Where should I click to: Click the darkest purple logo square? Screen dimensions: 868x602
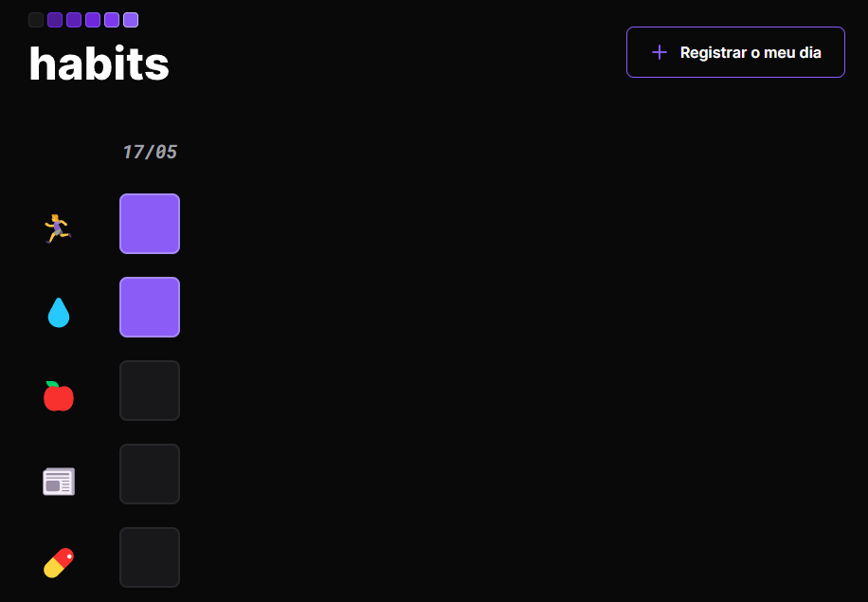pyautogui.click(x=55, y=20)
